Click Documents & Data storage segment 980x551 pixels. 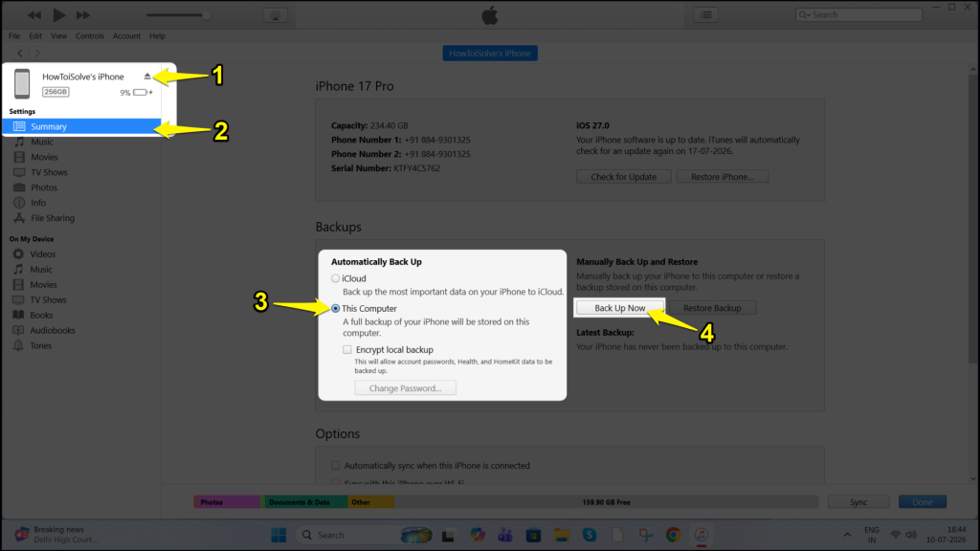[x=305, y=502]
